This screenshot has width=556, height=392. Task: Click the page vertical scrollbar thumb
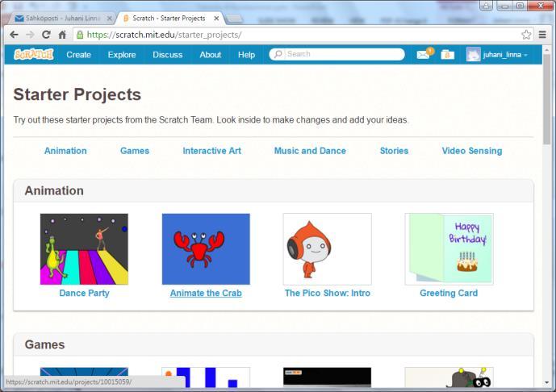[x=546, y=99]
